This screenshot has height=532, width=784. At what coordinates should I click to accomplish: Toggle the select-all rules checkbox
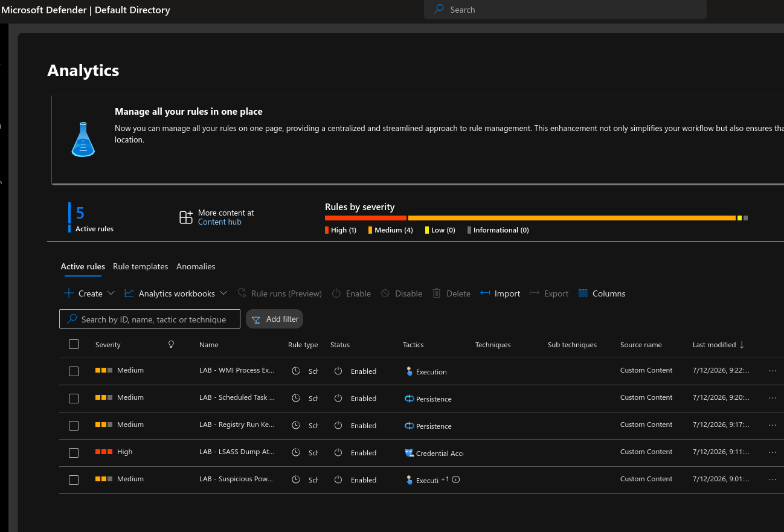click(x=74, y=344)
